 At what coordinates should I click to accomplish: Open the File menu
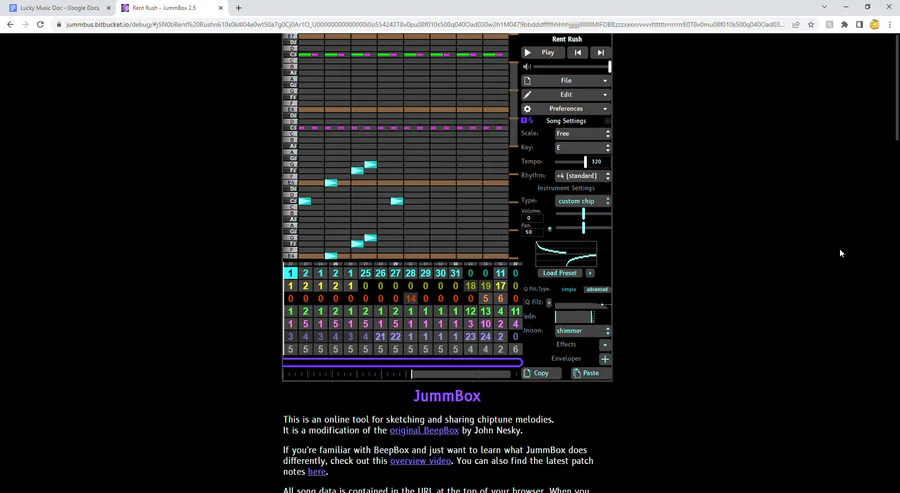566,81
